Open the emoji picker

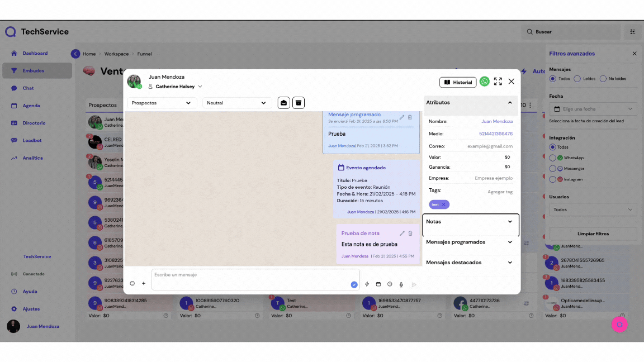132,284
